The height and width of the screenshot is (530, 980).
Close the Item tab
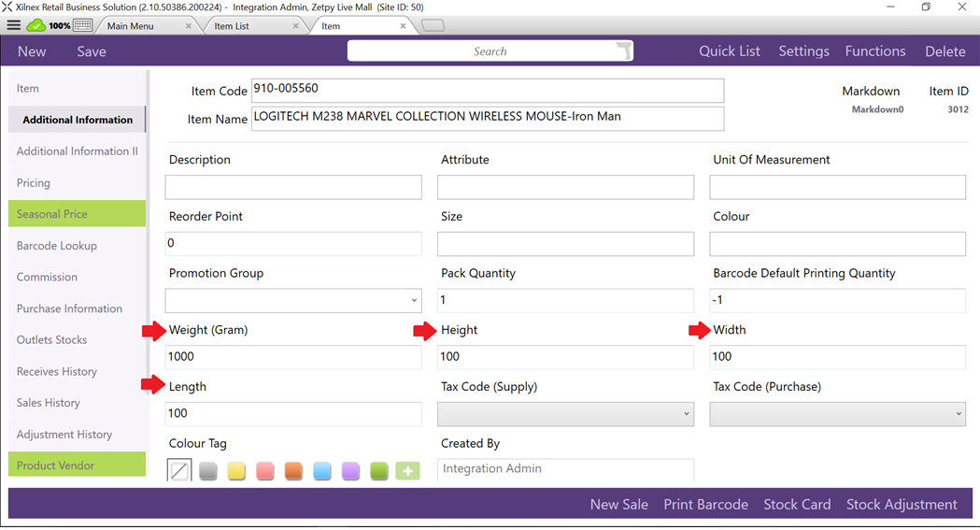[404, 25]
